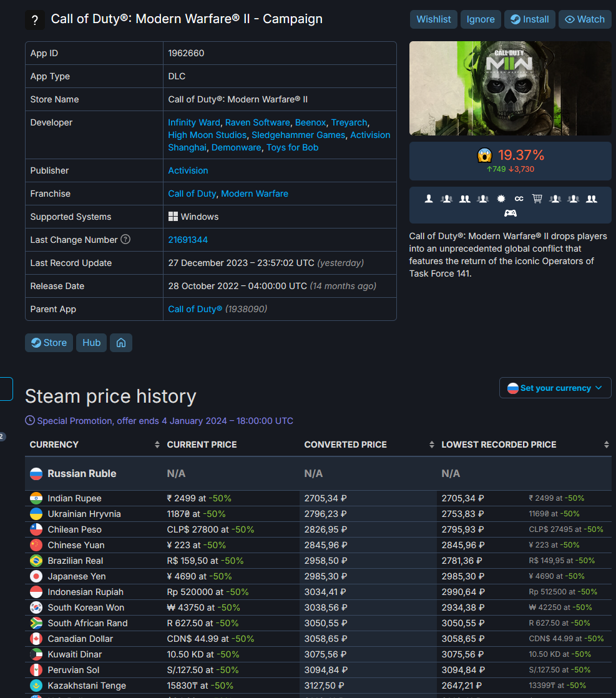Click the game capsule artwork image
Screen dimensions: 616x698
click(510, 88)
